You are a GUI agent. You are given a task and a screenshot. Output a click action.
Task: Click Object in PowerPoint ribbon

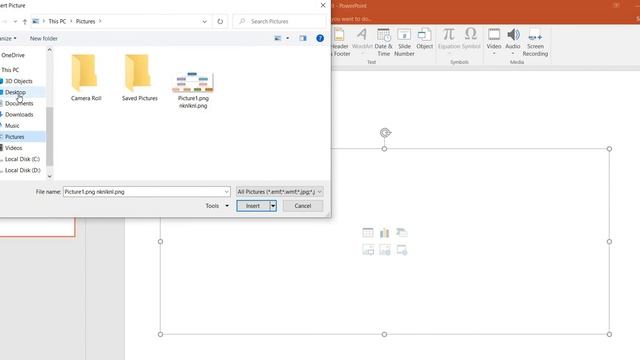[424, 39]
